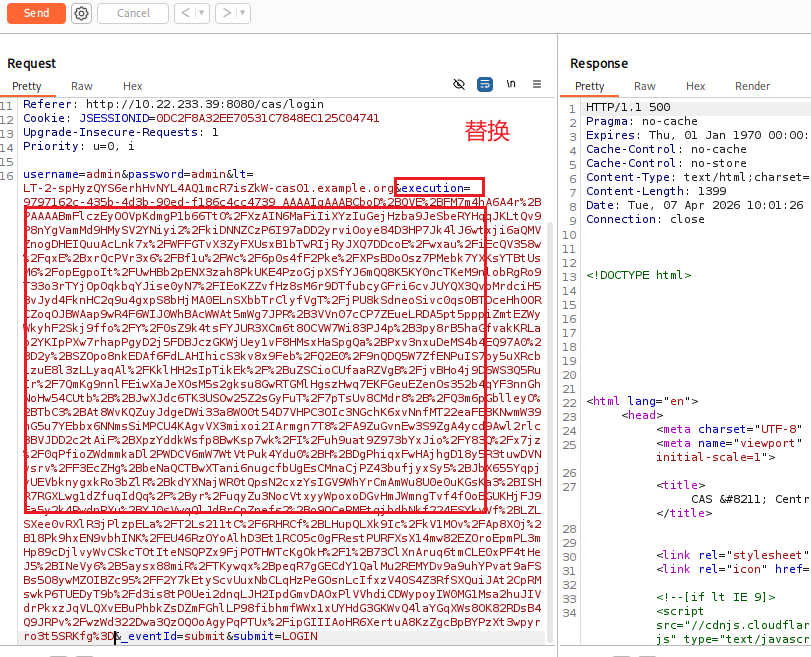This screenshot has height=657, width=811.
Task: Click HTTP/1.1 500 status line
Action: (628, 107)
